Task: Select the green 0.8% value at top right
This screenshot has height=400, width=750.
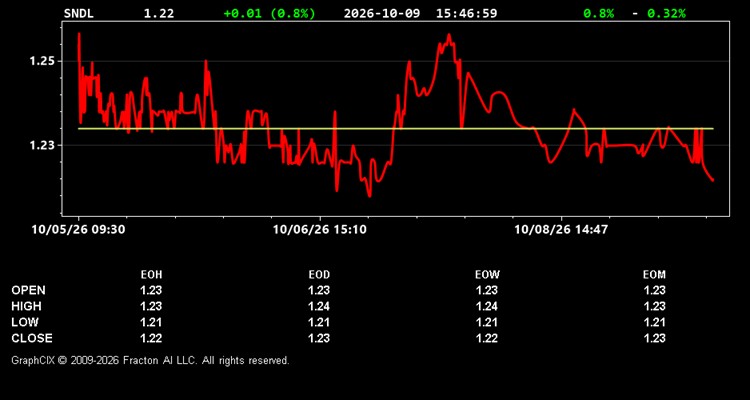Action: pyautogui.click(x=598, y=13)
